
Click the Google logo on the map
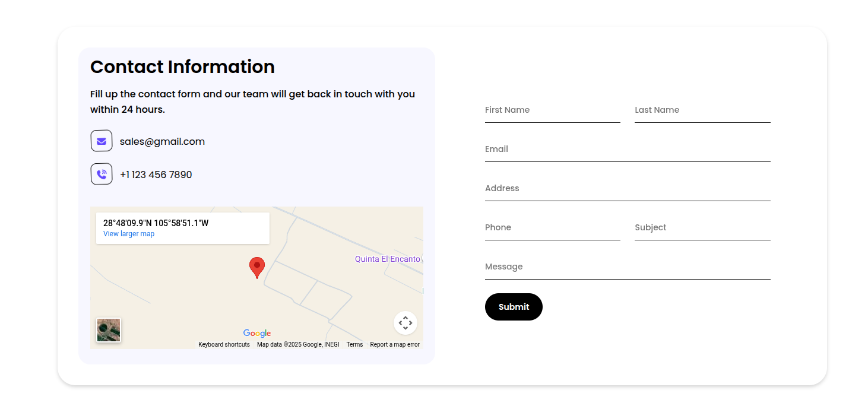[x=257, y=334]
